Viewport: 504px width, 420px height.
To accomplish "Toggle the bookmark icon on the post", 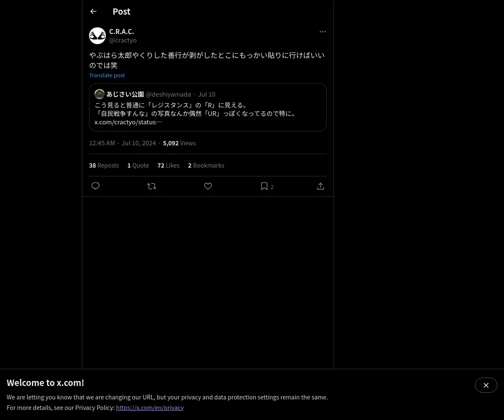I will coord(264,186).
